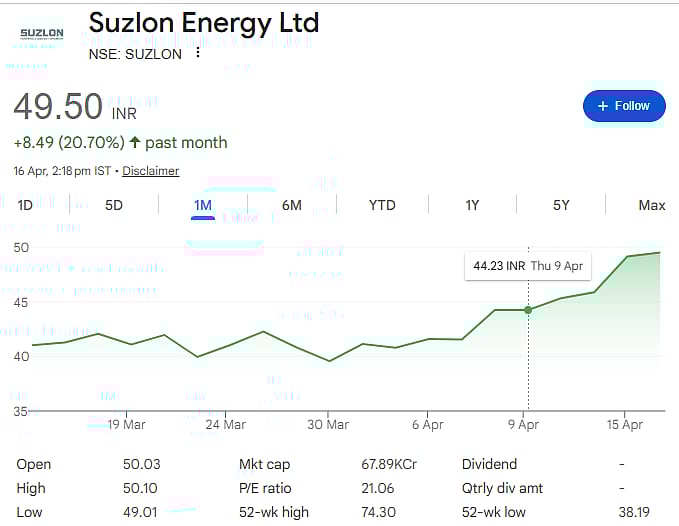
Task: Click the 30 Mar date on chart axis
Action: [328, 424]
